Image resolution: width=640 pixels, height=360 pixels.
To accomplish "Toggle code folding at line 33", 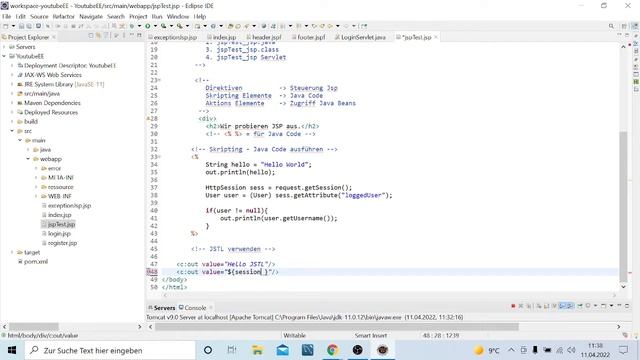I will [x=159, y=157].
